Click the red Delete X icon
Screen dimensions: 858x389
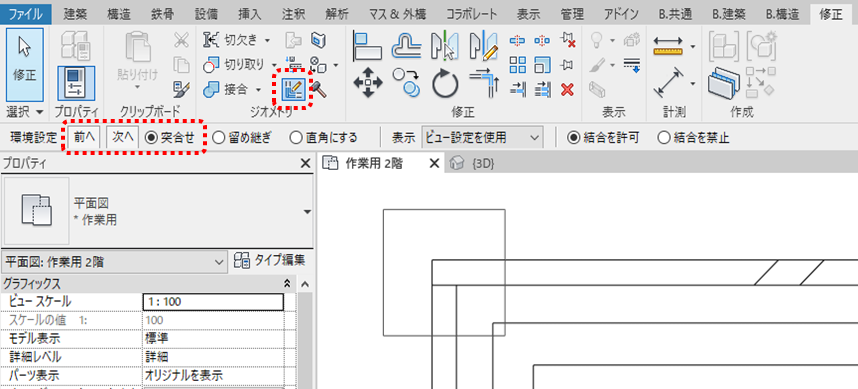[x=567, y=89]
